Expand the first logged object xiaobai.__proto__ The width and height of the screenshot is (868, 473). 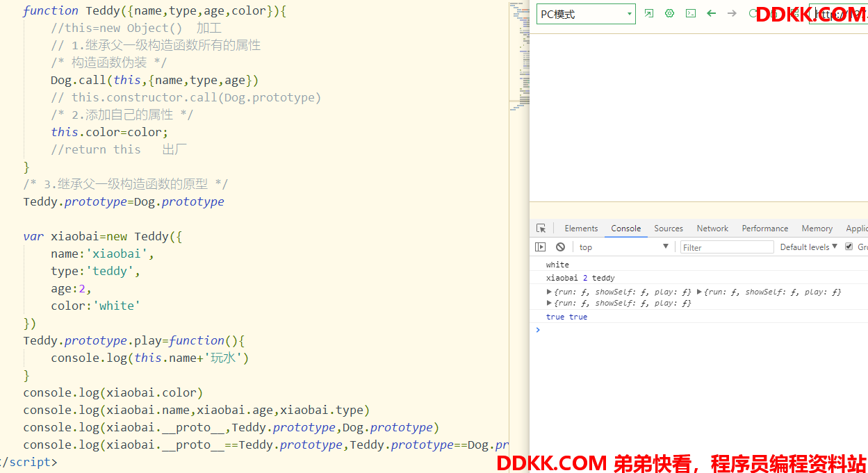click(550, 292)
